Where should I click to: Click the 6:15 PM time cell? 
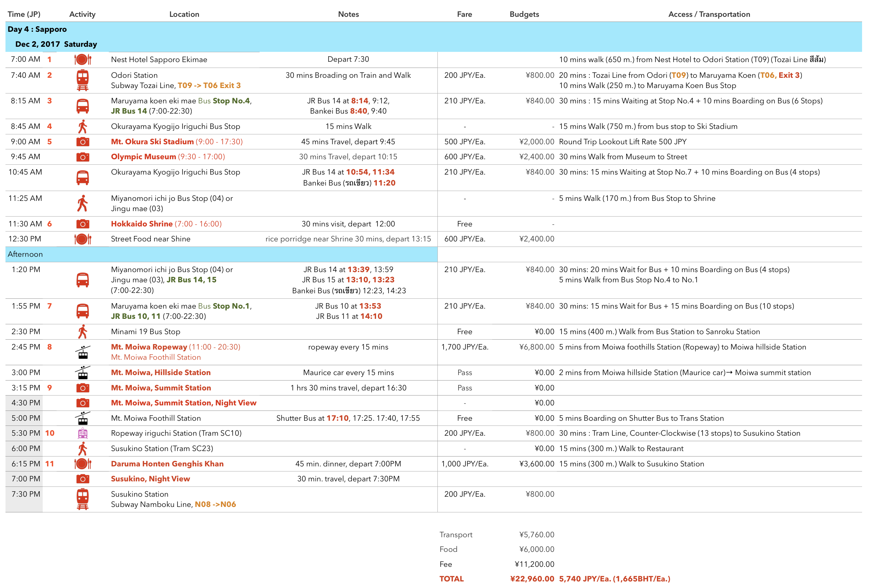[26, 464]
